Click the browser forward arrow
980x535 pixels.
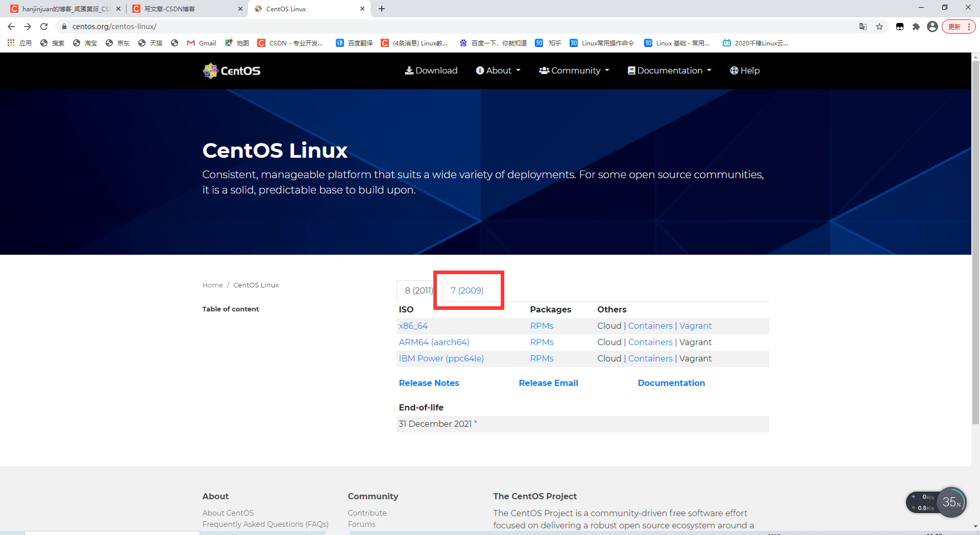(x=28, y=27)
